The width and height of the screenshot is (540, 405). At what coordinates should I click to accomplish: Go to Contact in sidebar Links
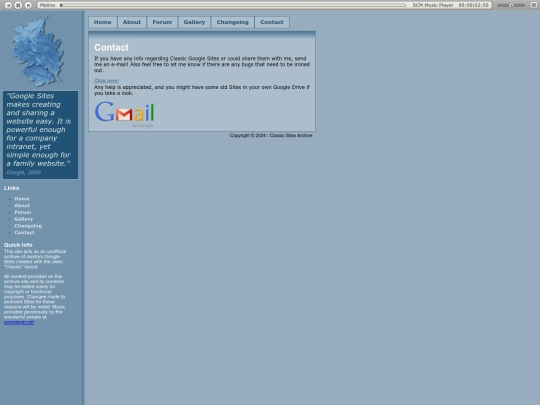pyautogui.click(x=24, y=232)
